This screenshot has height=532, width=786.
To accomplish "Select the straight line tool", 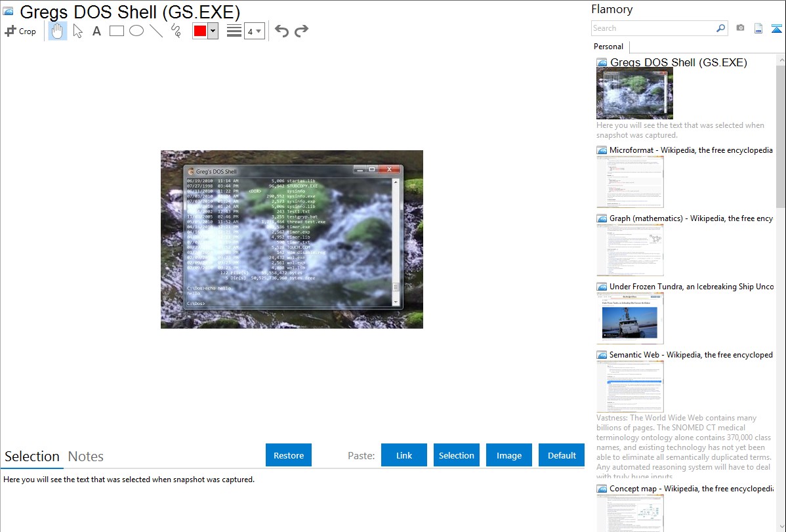I will tap(156, 31).
